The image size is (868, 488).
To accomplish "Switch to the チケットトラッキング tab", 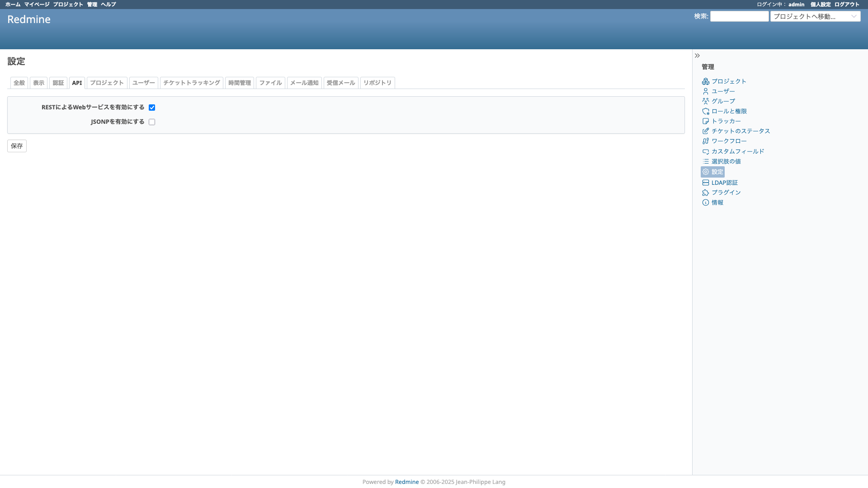I will [191, 83].
